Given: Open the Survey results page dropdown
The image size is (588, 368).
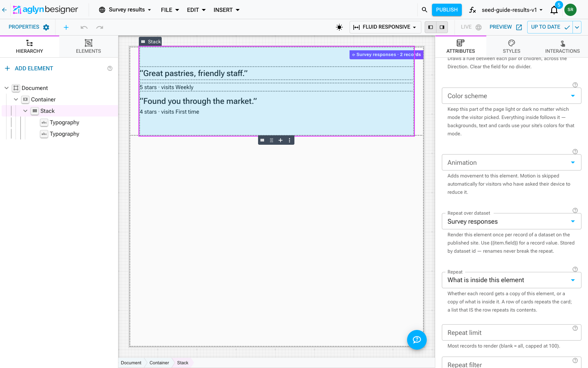Looking at the screenshot, I should 125,10.
